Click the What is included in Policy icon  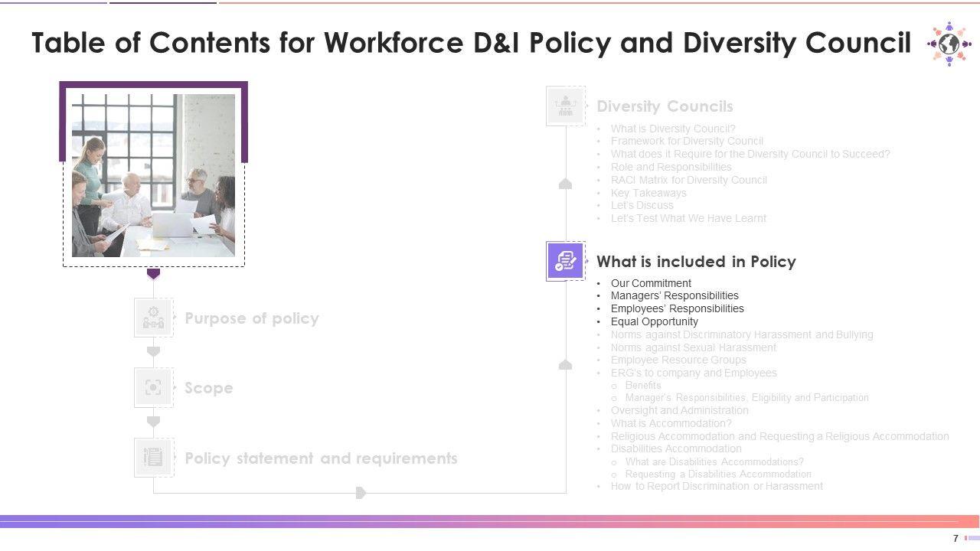pos(566,262)
